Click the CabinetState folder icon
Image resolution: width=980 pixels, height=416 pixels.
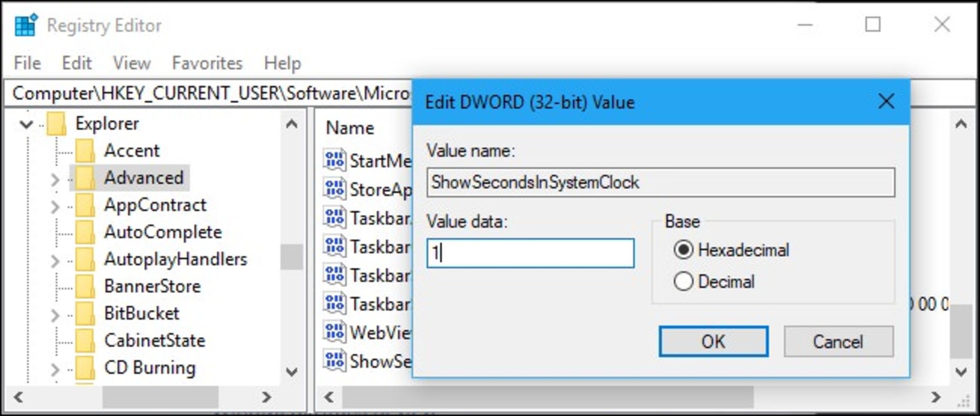pyautogui.click(x=85, y=340)
